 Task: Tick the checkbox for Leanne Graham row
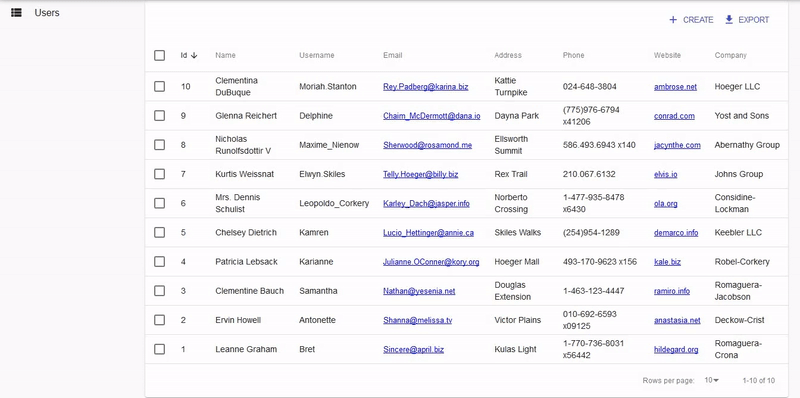[160, 349]
